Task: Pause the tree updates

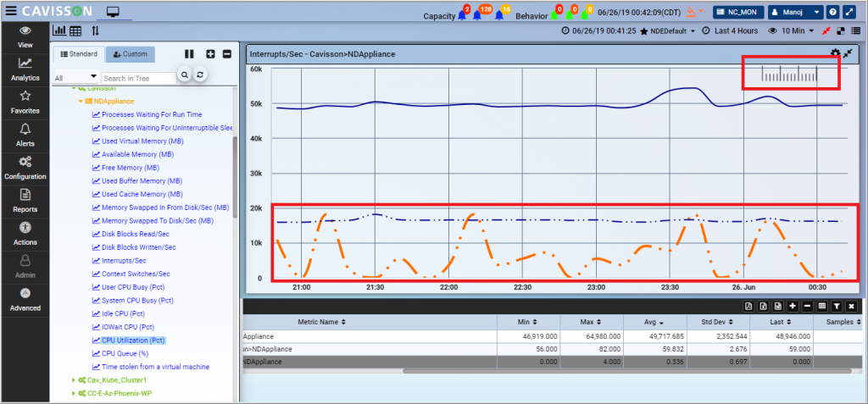Action: 189,53
